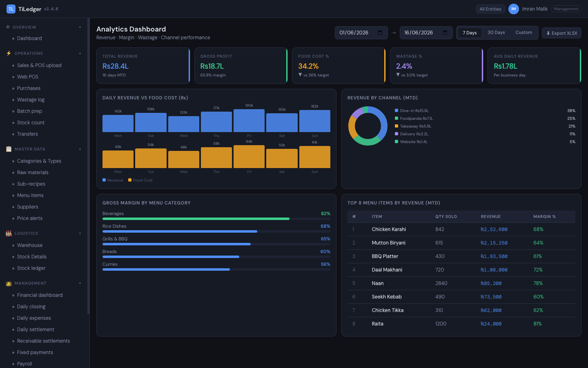Click the Beverages margin progress bar
This screenshot has width=588, height=368.
coord(216,219)
